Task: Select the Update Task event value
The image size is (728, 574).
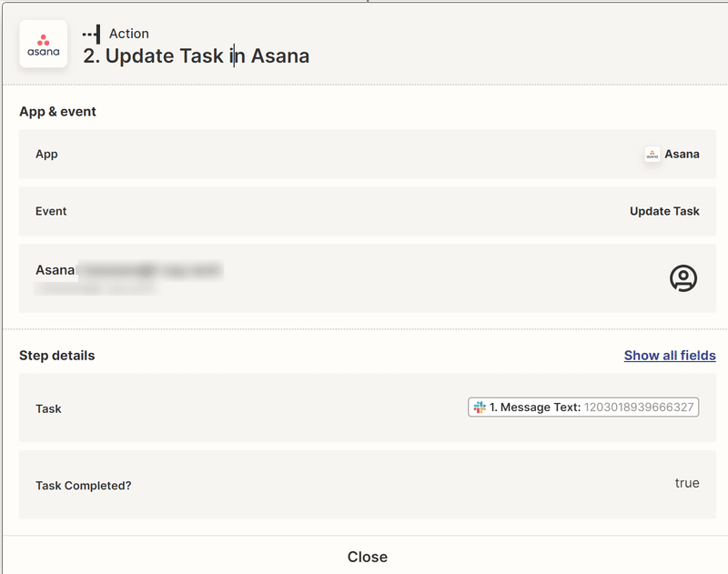Action: coord(665,211)
